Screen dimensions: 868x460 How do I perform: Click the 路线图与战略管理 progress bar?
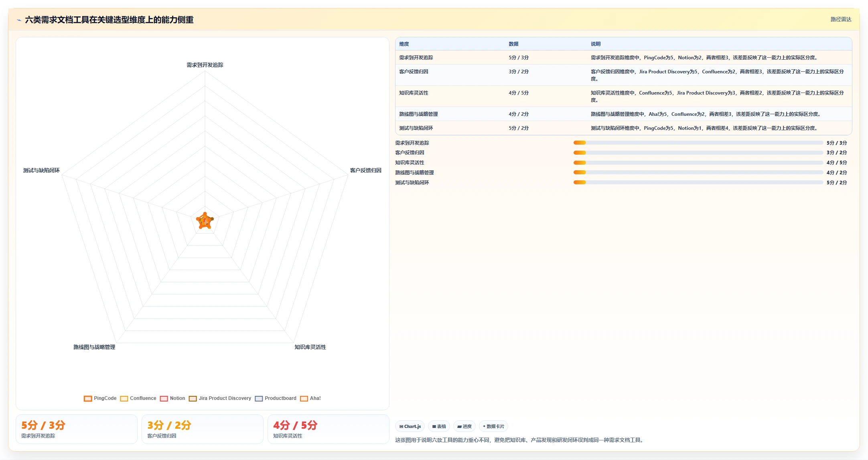[x=698, y=172]
